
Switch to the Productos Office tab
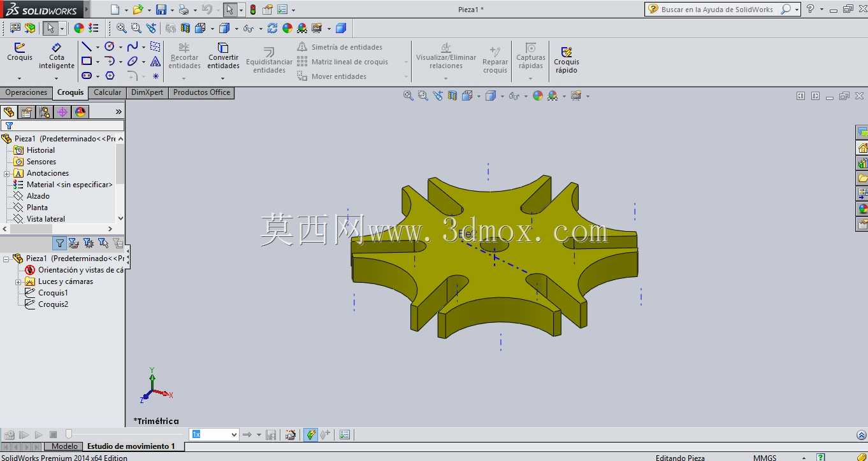pos(201,92)
